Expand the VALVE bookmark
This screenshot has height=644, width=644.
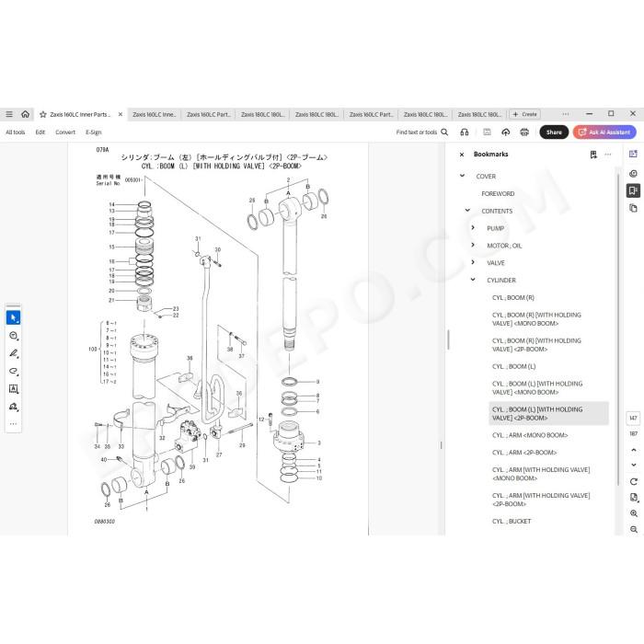click(473, 262)
